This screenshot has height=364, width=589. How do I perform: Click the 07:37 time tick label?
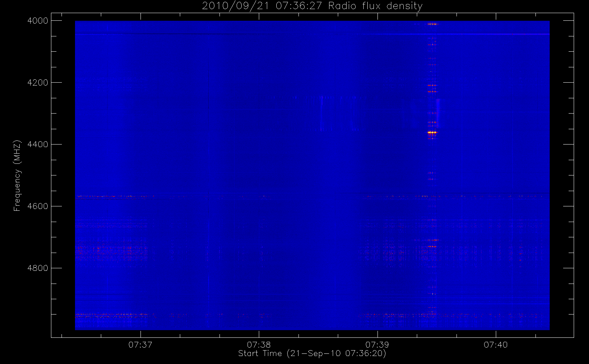(x=140, y=345)
